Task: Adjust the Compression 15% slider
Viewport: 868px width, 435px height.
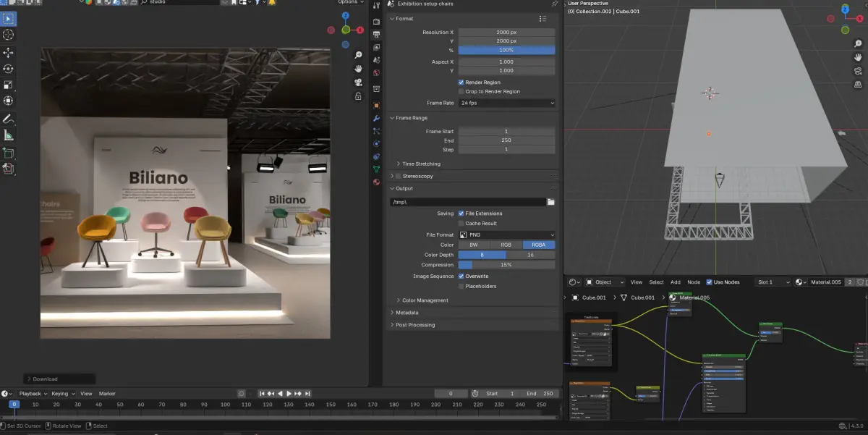Action: [x=506, y=265]
